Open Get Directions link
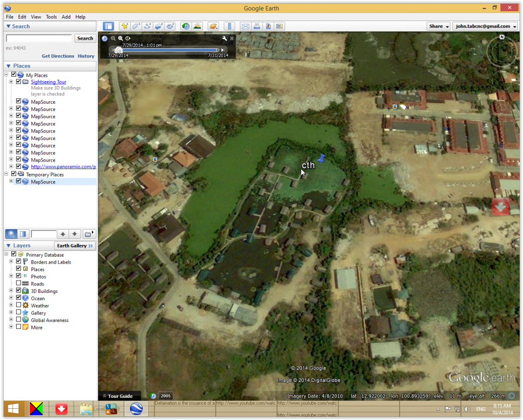Viewport: 523px width, 420px height. (58, 56)
